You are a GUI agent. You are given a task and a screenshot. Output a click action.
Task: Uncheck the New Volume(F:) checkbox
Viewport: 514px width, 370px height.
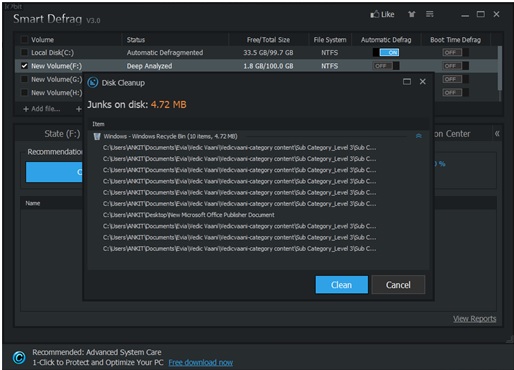[x=24, y=66]
